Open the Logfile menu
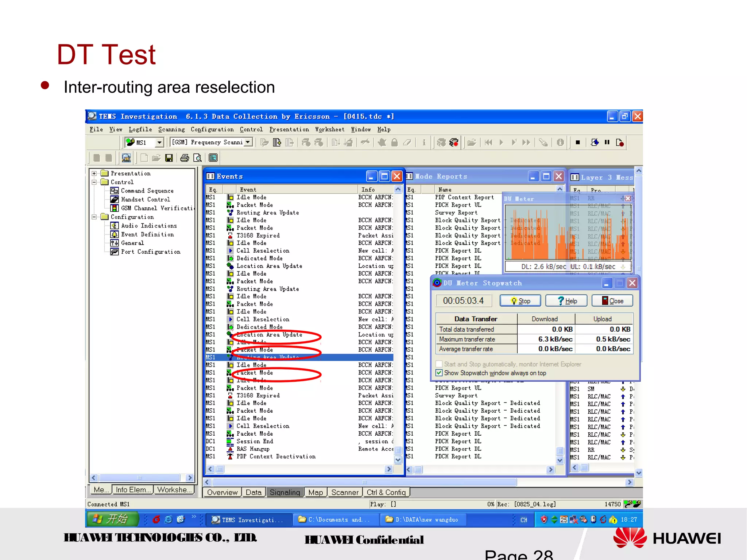 pyautogui.click(x=140, y=129)
